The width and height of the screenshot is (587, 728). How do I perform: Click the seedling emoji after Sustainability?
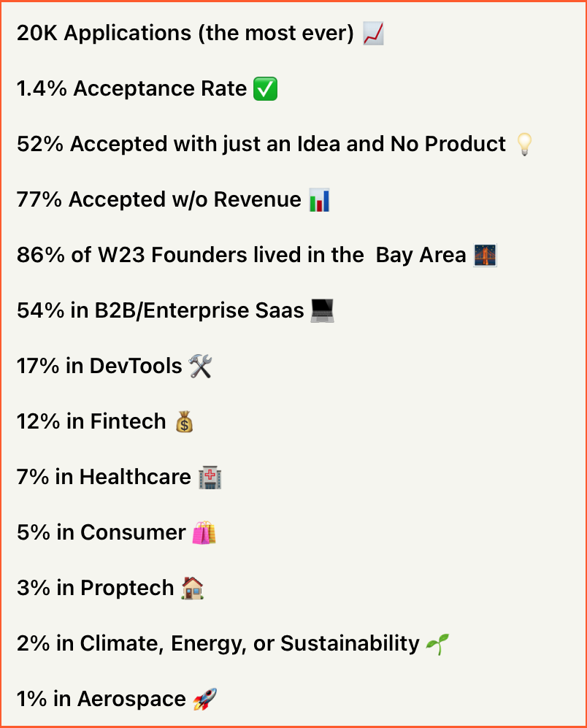pyautogui.click(x=438, y=644)
